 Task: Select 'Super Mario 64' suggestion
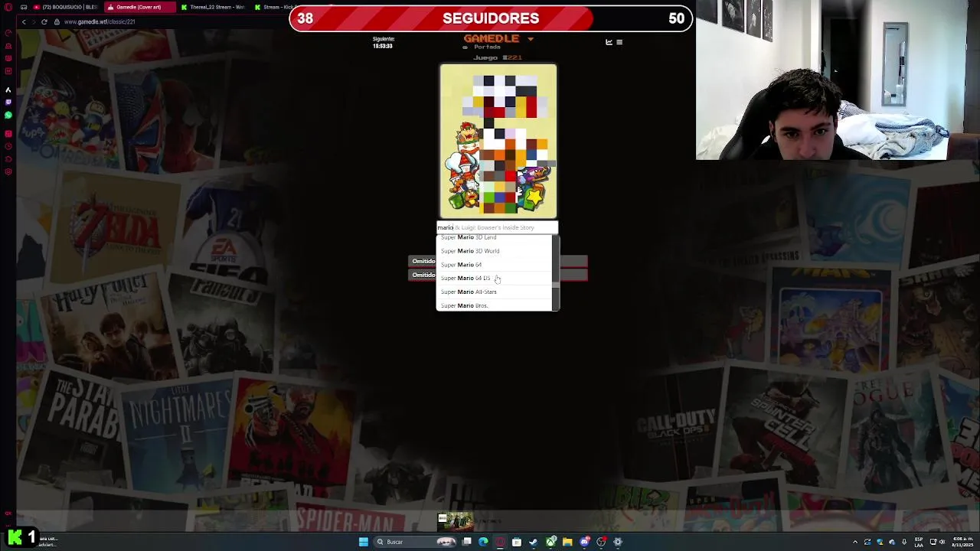click(495, 265)
